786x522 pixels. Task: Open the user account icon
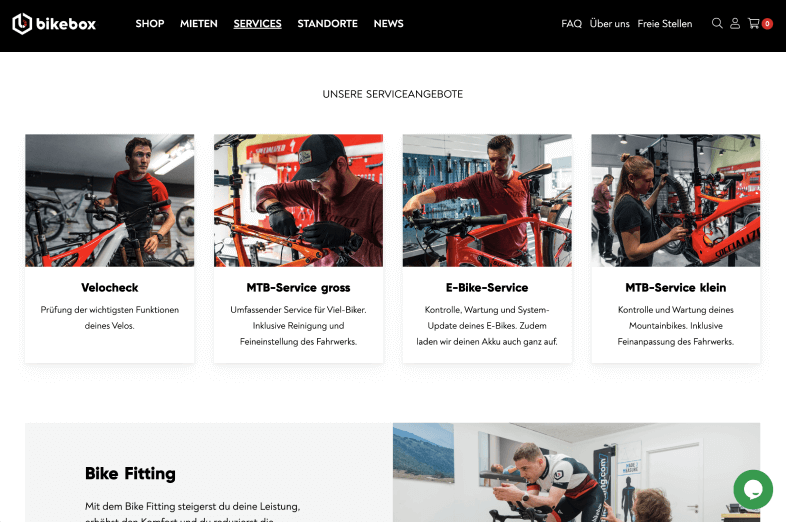(x=735, y=24)
